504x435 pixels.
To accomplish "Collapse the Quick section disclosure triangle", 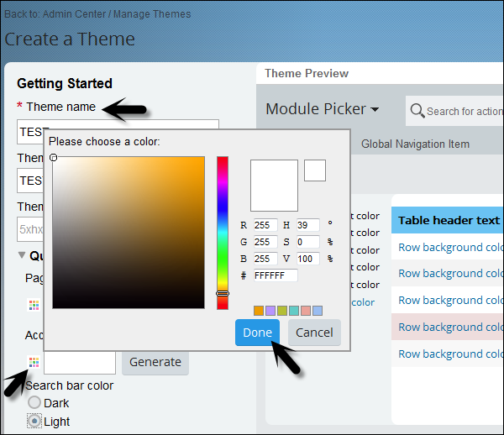I will [x=22, y=255].
